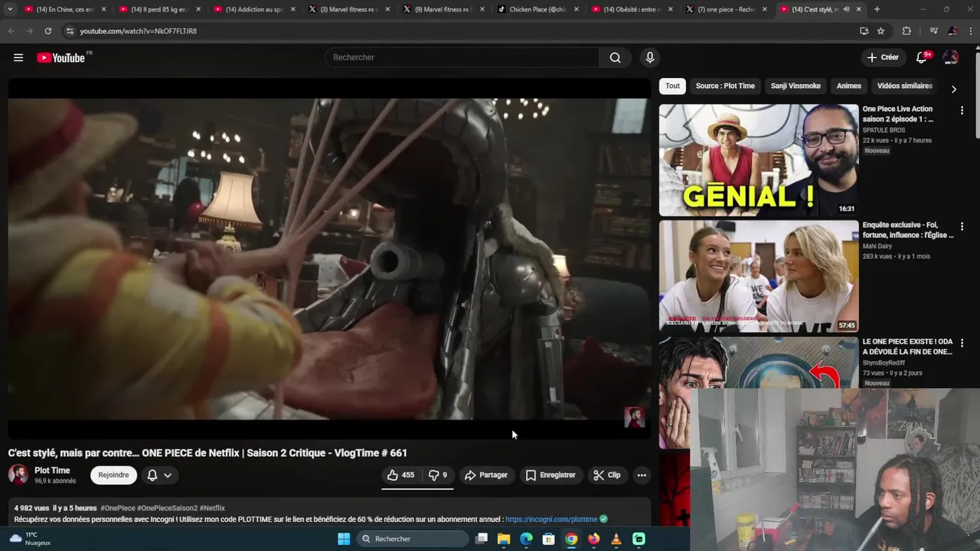Open the Chrome extensions puzzle icon

(x=906, y=31)
